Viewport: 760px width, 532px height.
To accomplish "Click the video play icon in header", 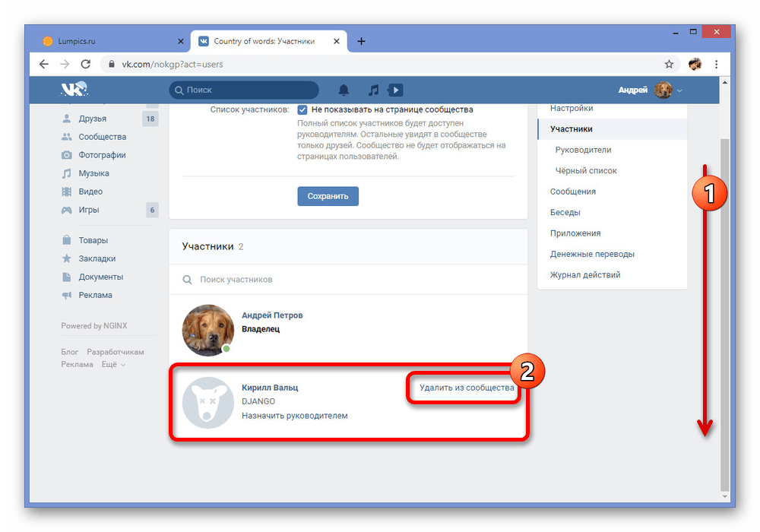I will [x=395, y=90].
